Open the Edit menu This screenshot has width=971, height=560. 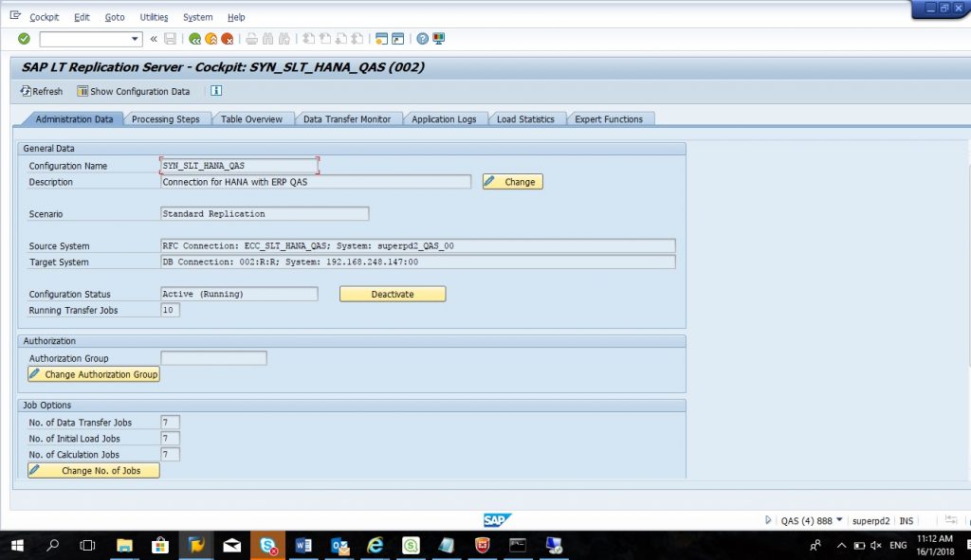(82, 17)
